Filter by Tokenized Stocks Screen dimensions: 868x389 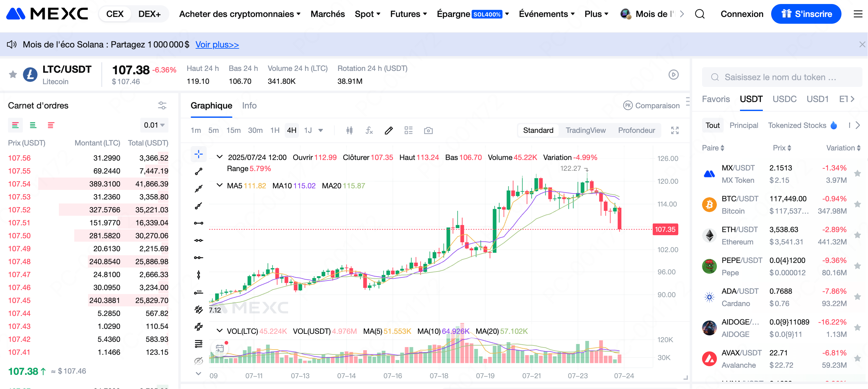802,125
